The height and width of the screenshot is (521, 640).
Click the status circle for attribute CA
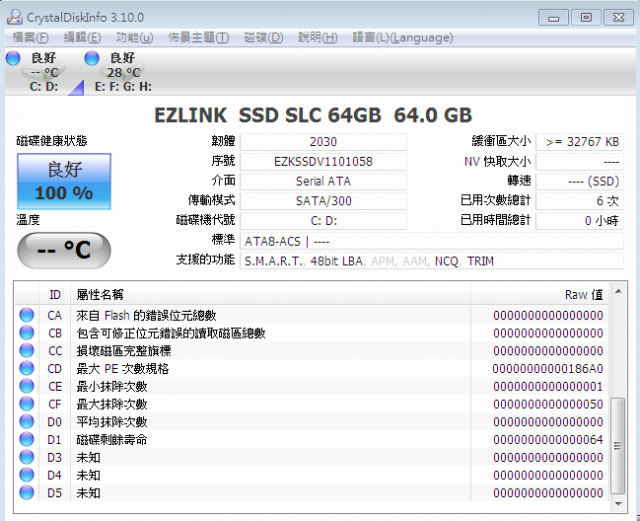pyautogui.click(x=27, y=315)
